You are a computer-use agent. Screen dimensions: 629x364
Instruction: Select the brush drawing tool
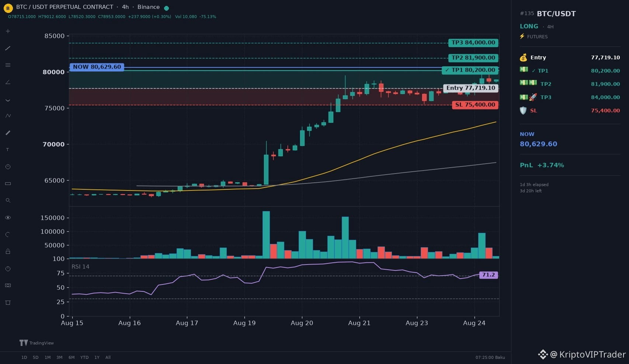[x=8, y=133]
